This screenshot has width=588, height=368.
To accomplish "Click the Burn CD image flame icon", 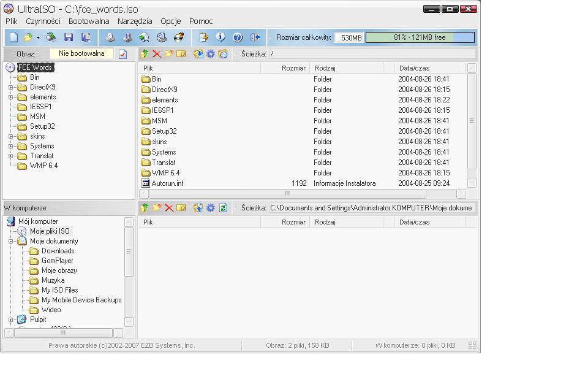I will click(x=179, y=37).
